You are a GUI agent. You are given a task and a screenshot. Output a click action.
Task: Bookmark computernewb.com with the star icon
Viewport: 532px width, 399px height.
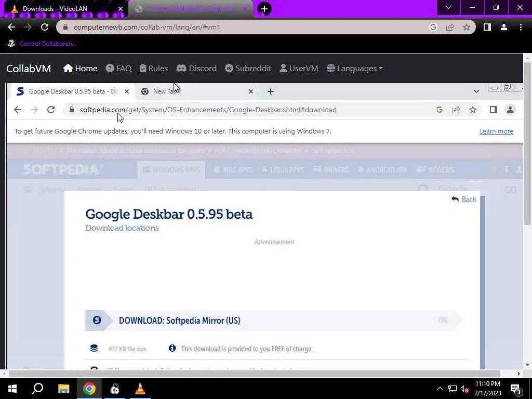click(467, 27)
